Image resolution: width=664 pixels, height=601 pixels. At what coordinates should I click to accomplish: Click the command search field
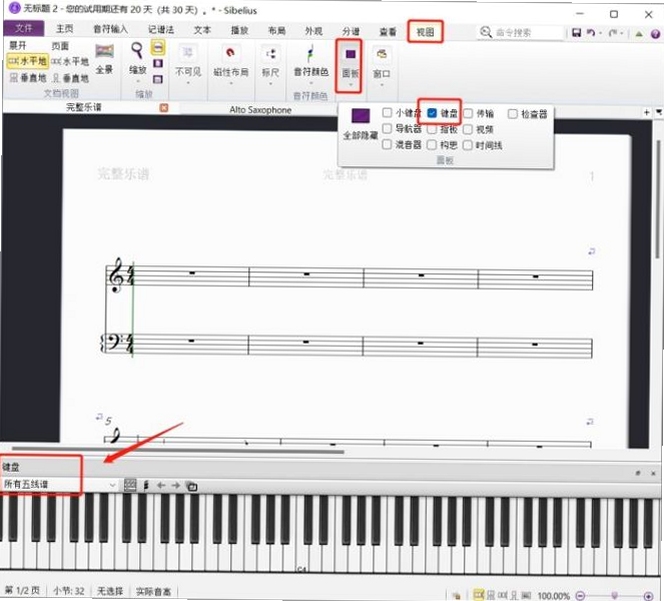[x=522, y=33]
